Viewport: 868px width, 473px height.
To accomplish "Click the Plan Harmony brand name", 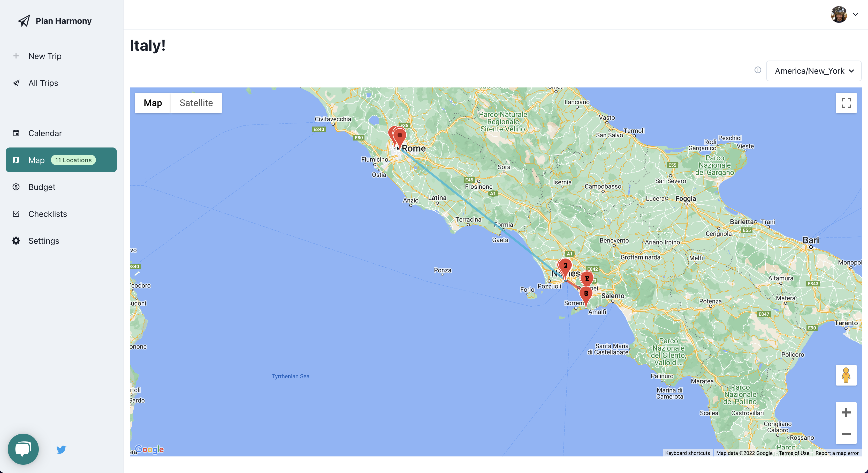I will (x=64, y=21).
